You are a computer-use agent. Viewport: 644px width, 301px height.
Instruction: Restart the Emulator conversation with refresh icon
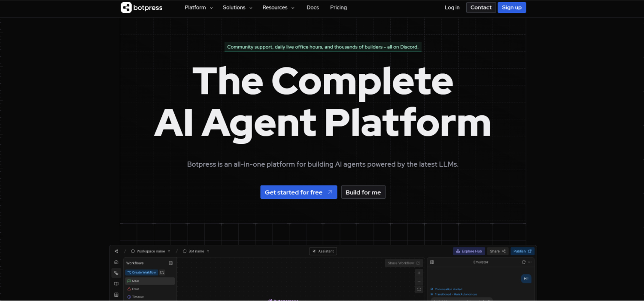[x=523, y=262]
